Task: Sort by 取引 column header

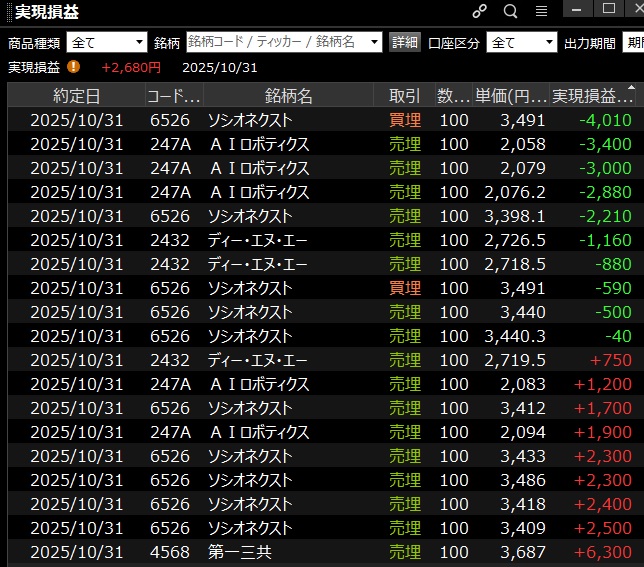Action: click(x=404, y=96)
